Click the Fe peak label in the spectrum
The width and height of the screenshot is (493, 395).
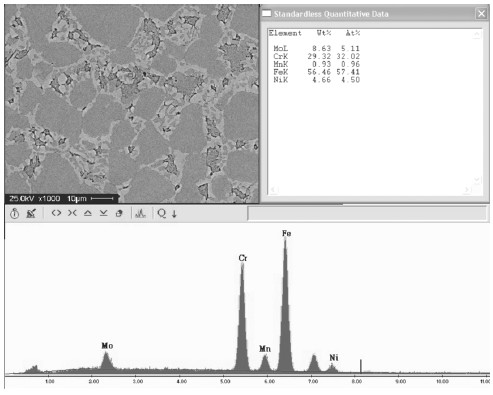[286, 233]
